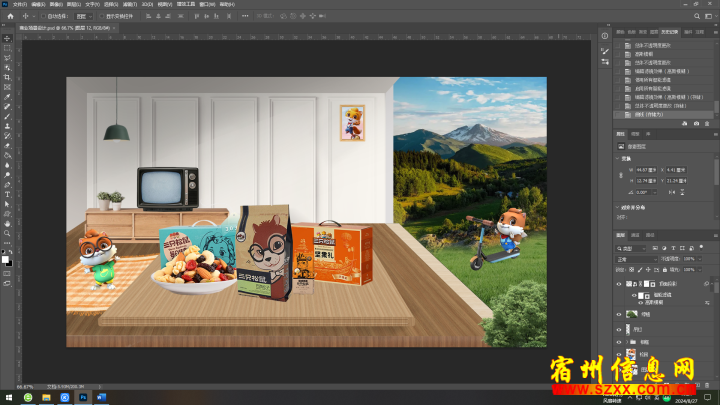Image resolution: width=720 pixels, height=405 pixels.
Task: Click the delete trash icon in History panel
Action: 709,123
